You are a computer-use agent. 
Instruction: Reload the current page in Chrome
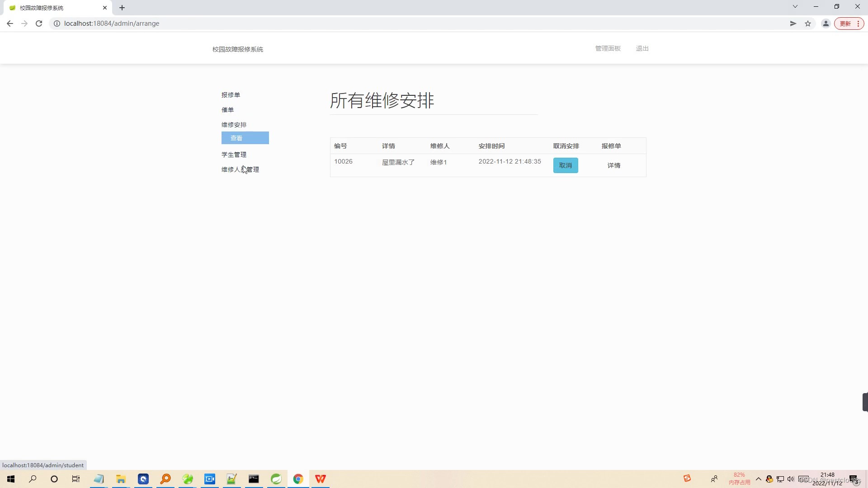[x=39, y=23]
